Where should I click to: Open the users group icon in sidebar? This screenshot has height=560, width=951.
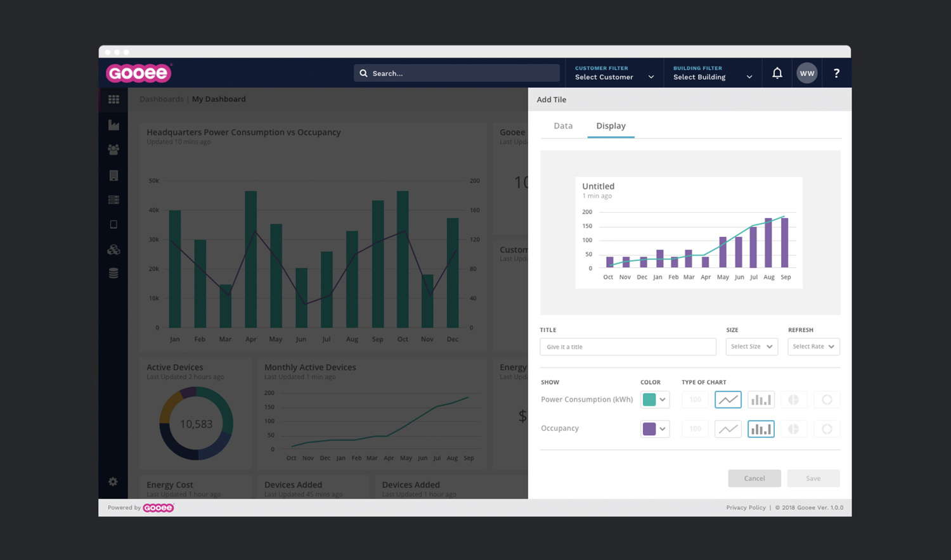tap(113, 150)
